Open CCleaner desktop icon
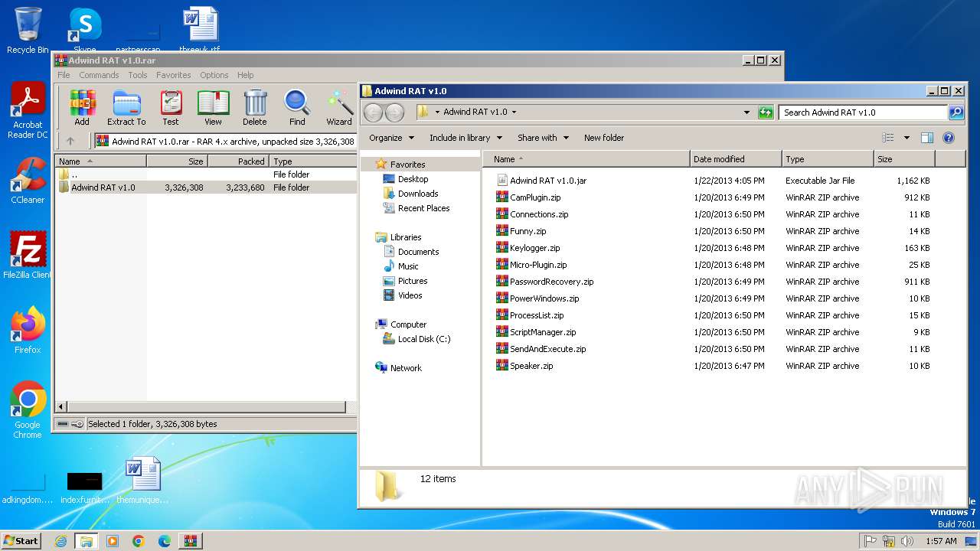Screen dimensions: 980x551 pyautogui.click(x=28, y=181)
